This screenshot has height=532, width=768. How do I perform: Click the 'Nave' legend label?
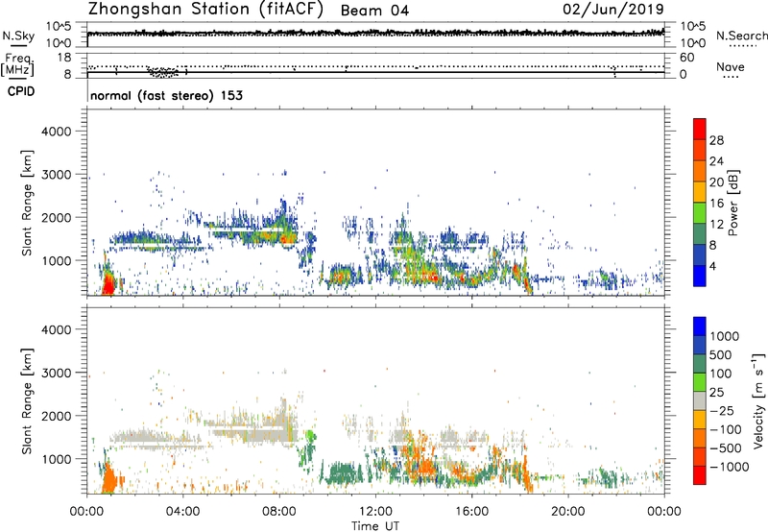pyautogui.click(x=731, y=67)
